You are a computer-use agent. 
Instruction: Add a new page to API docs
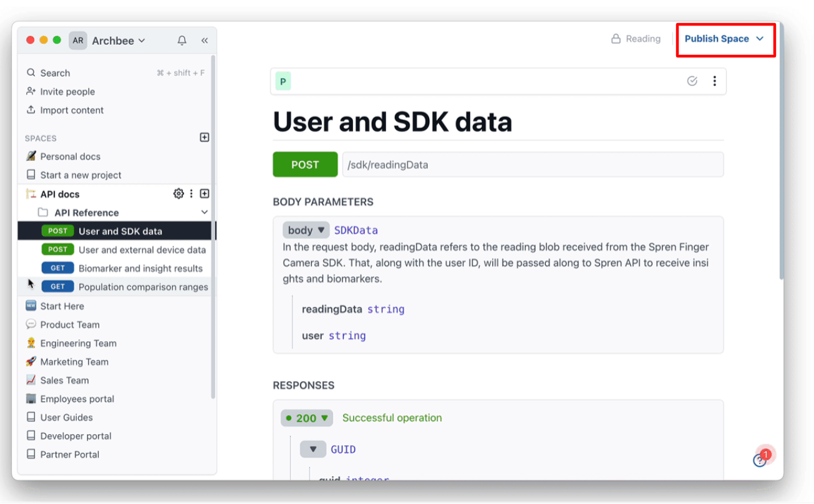pos(204,193)
